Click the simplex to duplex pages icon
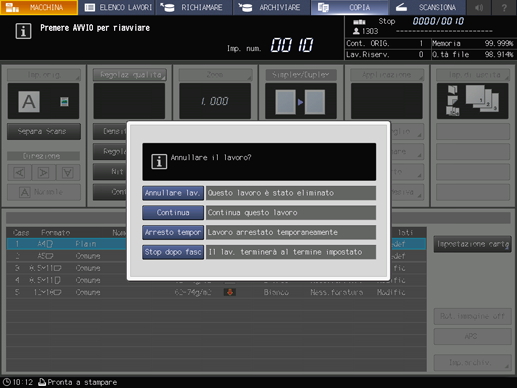Screen dimensions: 517x388 click(x=300, y=102)
